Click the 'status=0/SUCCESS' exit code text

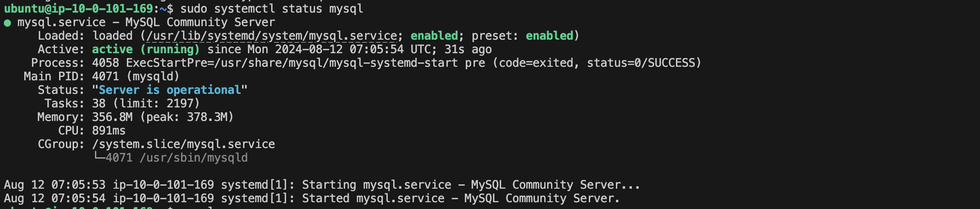(641, 63)
